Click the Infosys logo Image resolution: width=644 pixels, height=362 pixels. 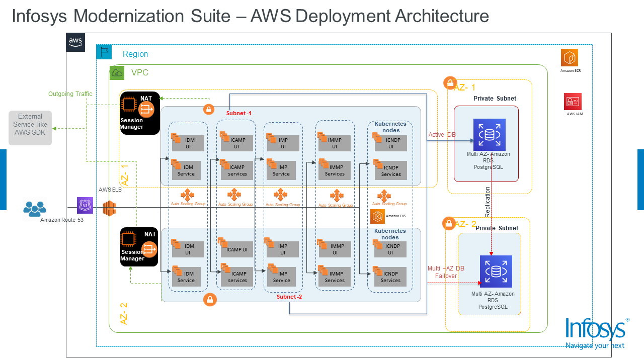pos(597,333)
